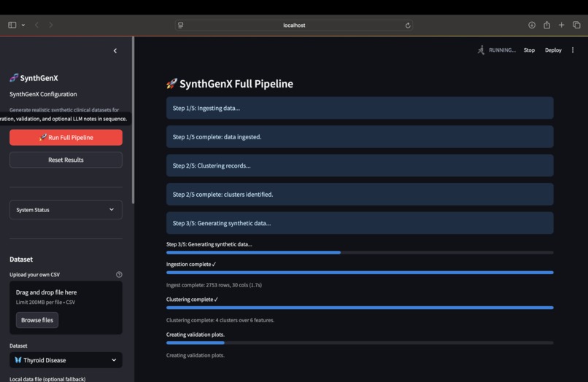Click Browse files button
This screenshot has width=588, height=382.
[37, 320]
